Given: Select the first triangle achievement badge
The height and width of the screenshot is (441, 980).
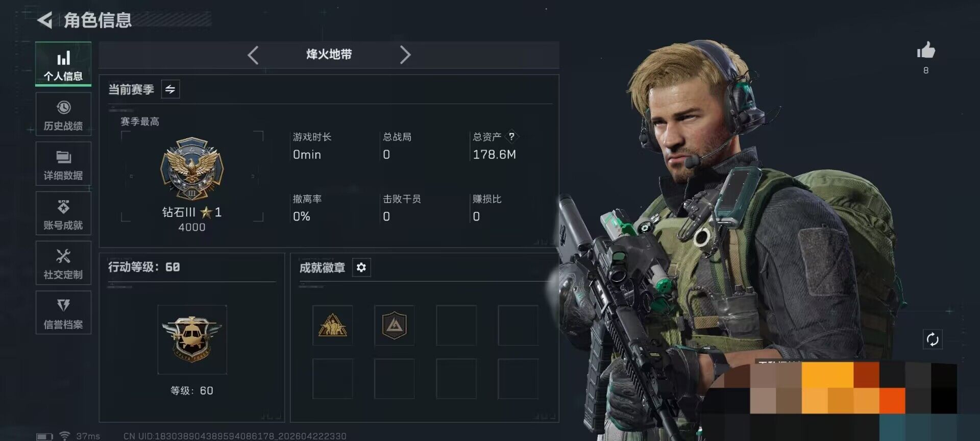Looking at the screenshot, I should coord(332,325).
